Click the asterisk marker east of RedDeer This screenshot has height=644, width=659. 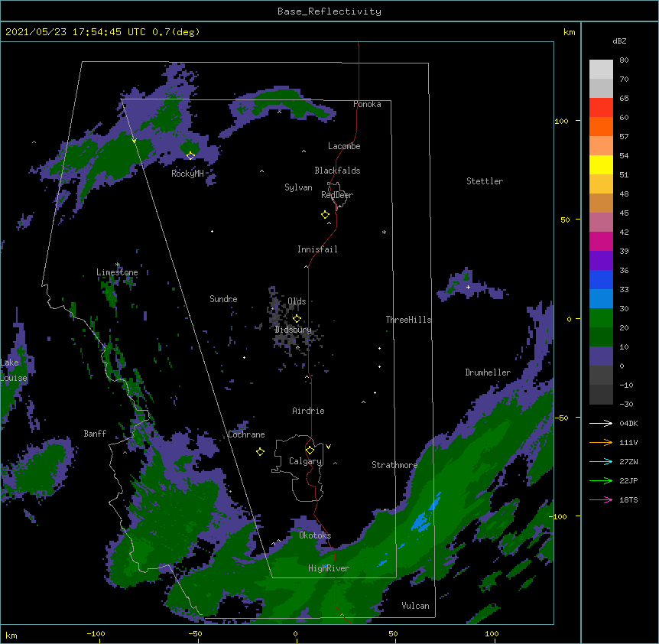(384, 233)
